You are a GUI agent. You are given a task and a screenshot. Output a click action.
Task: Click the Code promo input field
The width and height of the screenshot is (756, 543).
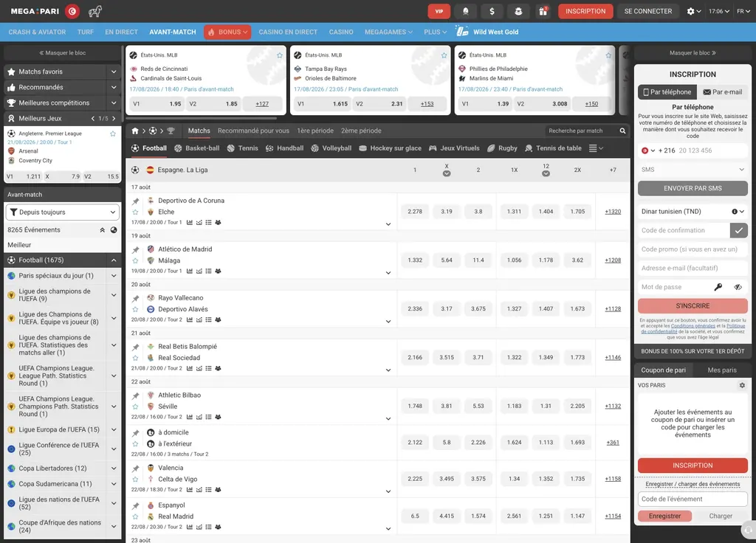tap(693, 249)
